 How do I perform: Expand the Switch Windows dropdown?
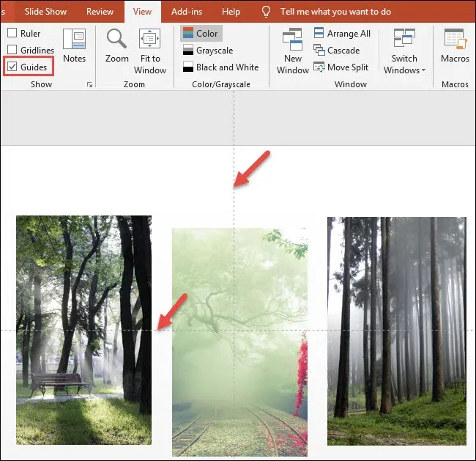tap(404, 51)
